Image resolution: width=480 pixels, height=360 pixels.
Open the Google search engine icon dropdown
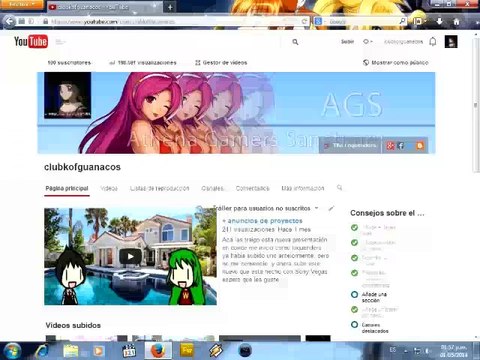319,21
